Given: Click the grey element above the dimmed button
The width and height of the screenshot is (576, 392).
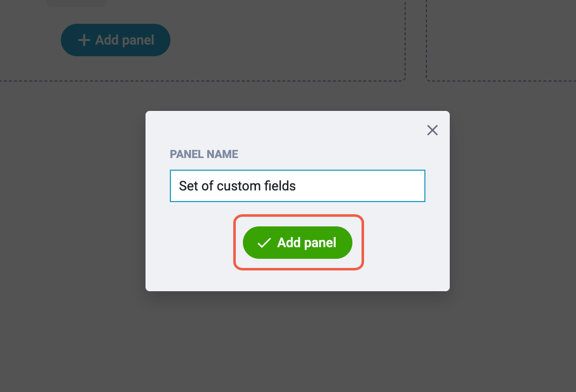Looking at the screenshot, I should pyautogui.click(x=77, y=3).
